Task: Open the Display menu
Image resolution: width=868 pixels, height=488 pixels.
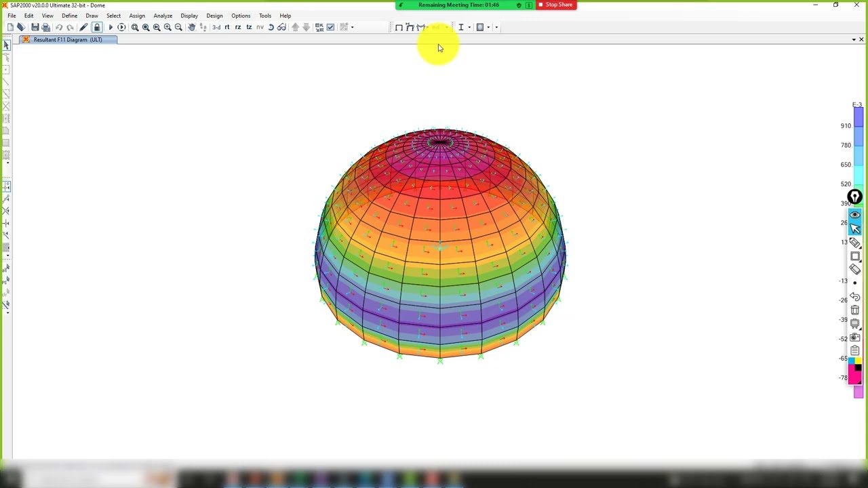Action: (189, 16)
